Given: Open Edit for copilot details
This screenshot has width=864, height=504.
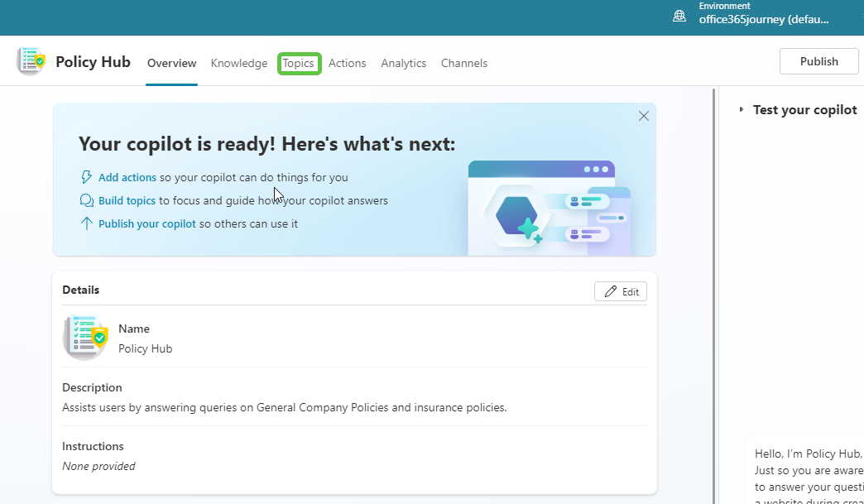Looking at the screenshot, I should [x=620, y=290].
